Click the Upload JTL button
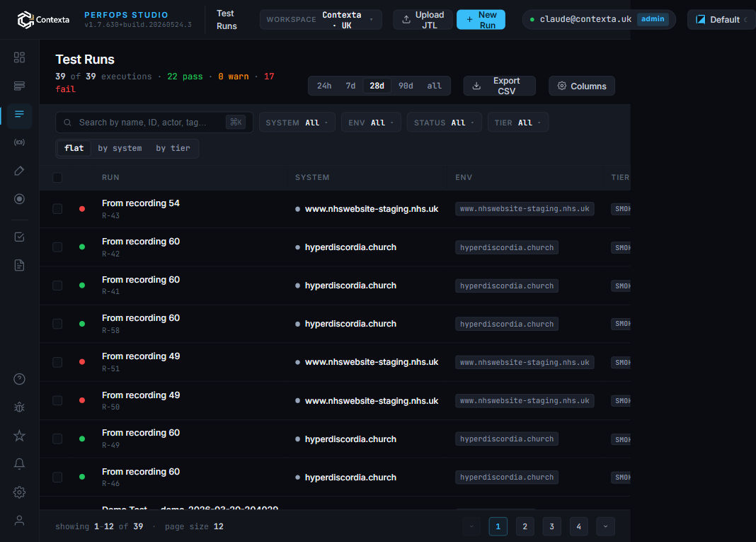756x542 pixels. (423, 20)
